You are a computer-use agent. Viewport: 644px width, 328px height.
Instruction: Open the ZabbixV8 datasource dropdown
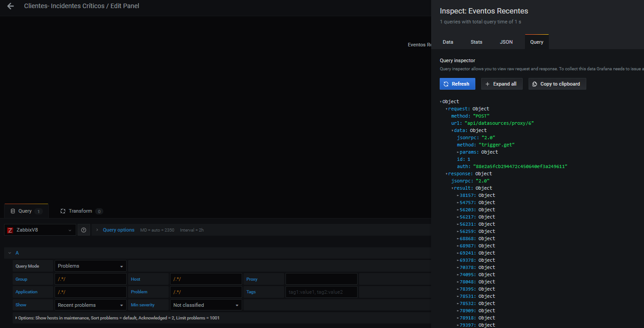pos(40,230)
